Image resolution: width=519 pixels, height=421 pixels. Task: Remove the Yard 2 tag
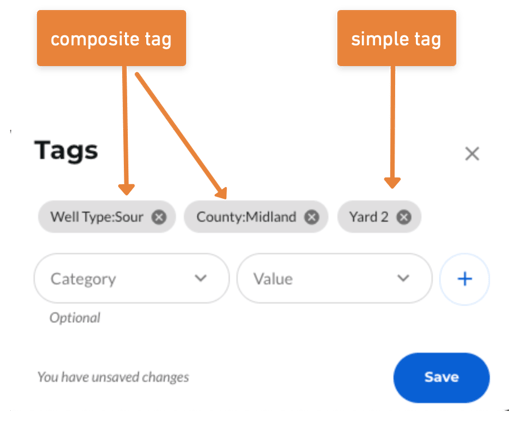click(404, 217)
